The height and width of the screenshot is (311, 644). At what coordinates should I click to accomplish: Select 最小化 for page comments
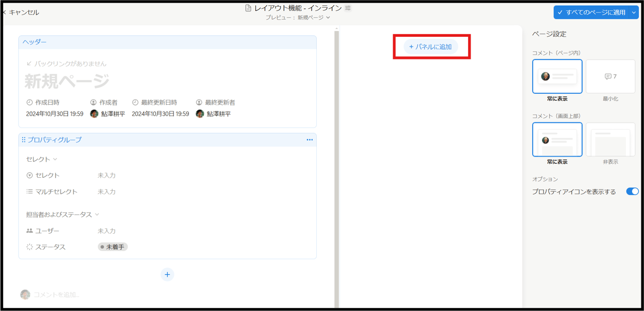[611, 76]
